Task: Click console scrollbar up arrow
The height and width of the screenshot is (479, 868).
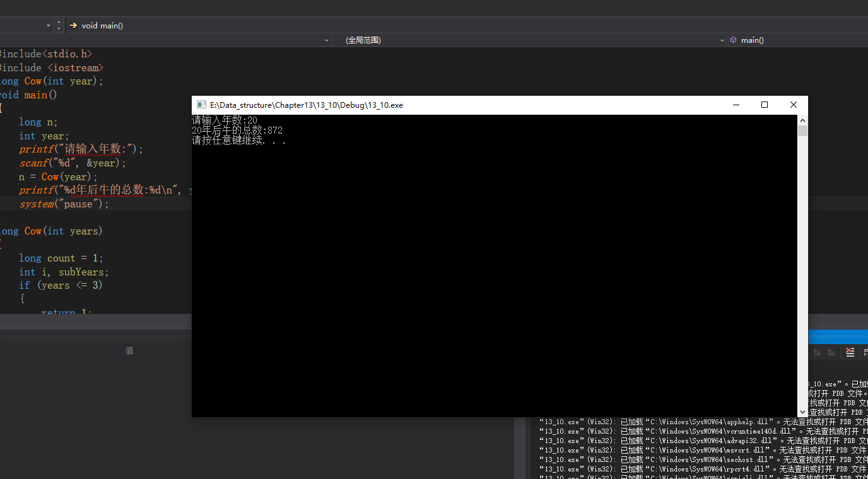Action: 802,120
